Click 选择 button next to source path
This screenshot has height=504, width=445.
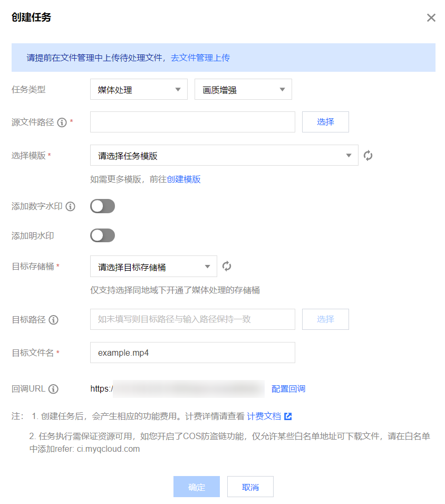[325, 122]
